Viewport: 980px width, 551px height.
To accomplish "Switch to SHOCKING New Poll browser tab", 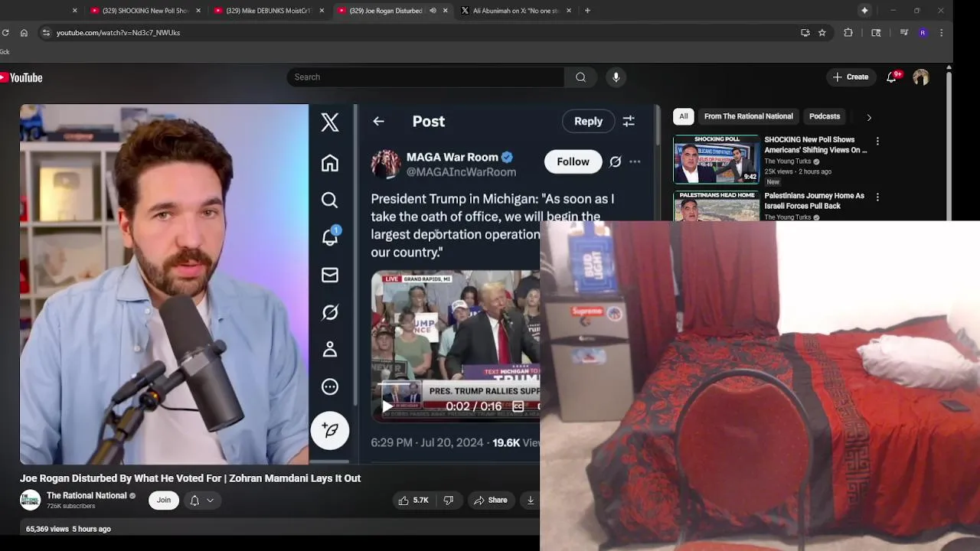I will pyautogui.click(x=145, y=11).
